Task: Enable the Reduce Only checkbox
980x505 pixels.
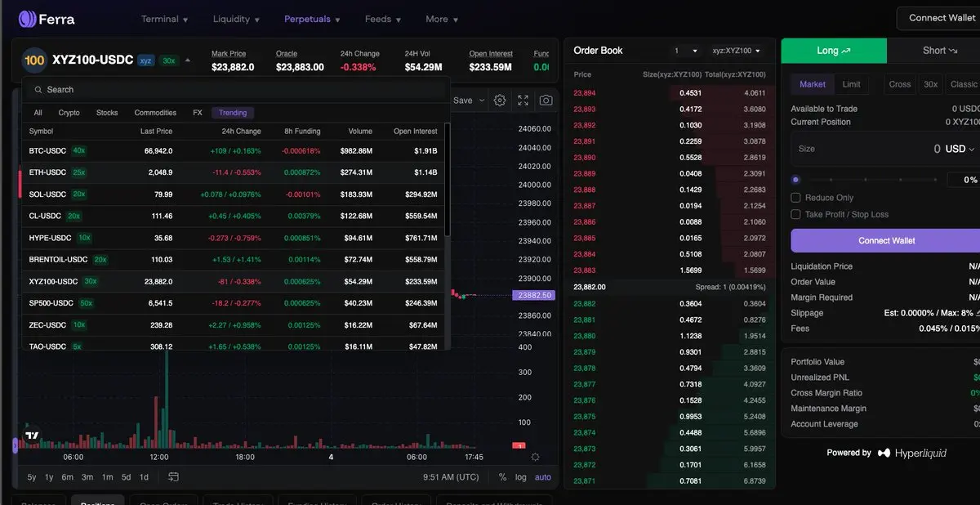Action: click(x=795, y=198)
